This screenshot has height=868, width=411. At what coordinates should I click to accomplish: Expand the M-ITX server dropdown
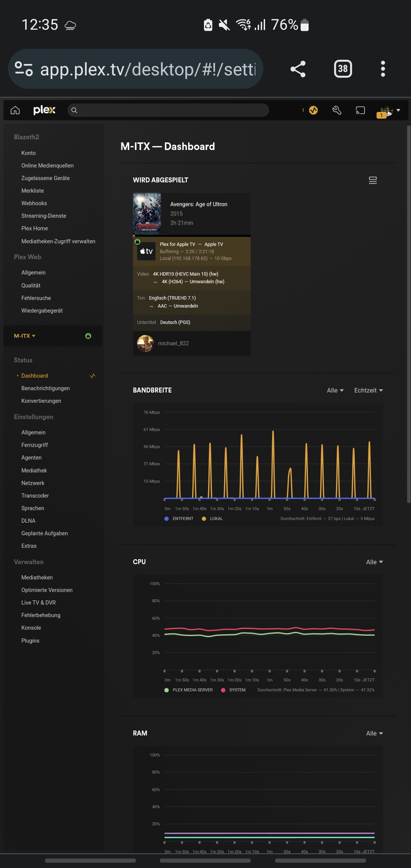pyautogui.click(x=25, y=336)
